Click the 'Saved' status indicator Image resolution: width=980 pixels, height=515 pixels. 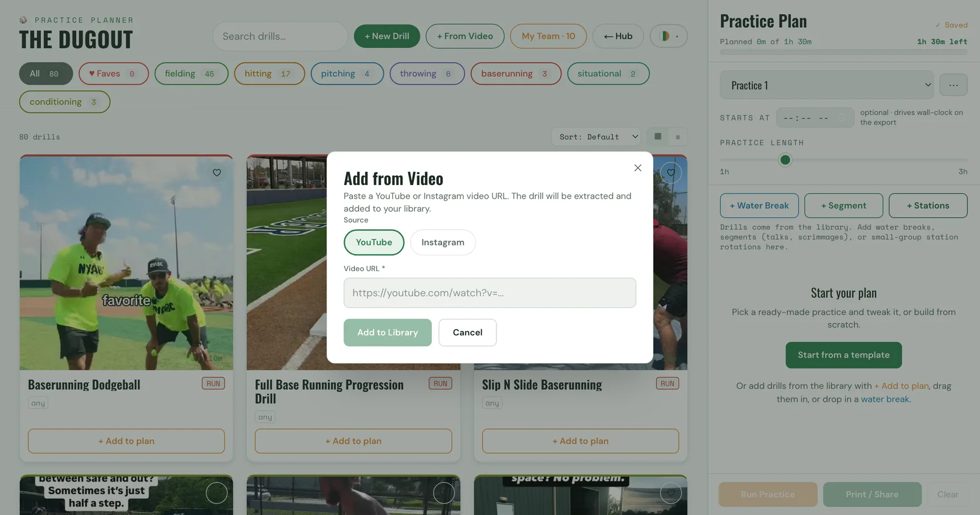click(952, 25)
